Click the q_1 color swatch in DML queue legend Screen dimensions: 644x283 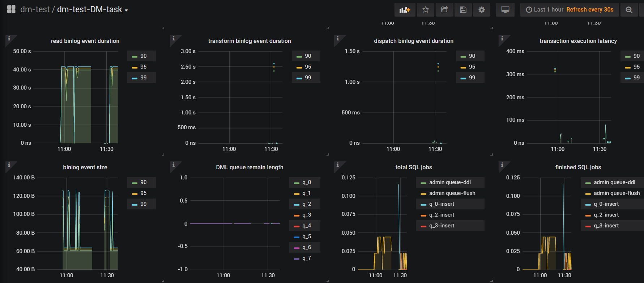(x=297, y=194)
